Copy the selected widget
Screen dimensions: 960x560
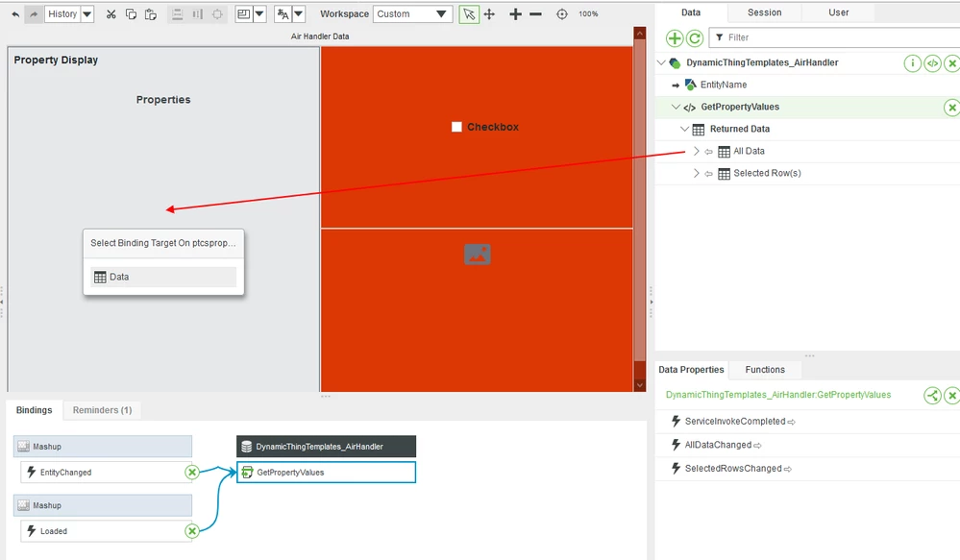point(131,14)
